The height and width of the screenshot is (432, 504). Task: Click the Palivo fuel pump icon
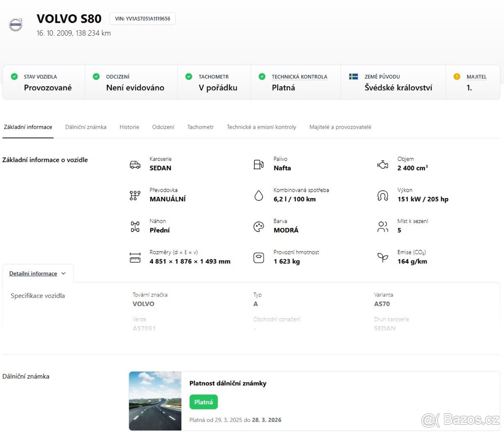[258, 164]
